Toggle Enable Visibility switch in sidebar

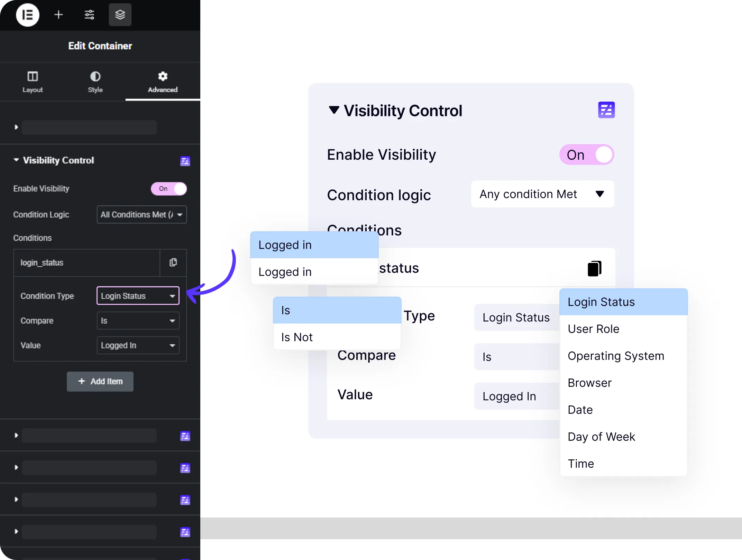click(x=169, y=189)
